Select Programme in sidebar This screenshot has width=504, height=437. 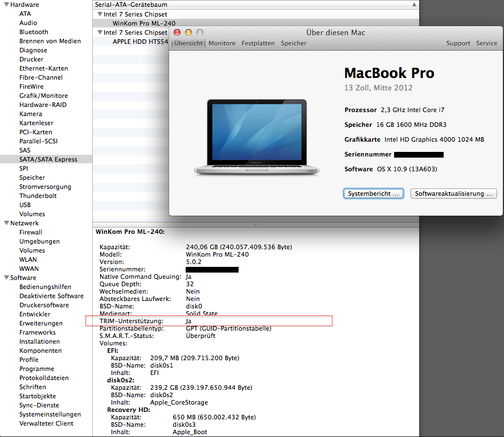[36, 369]
